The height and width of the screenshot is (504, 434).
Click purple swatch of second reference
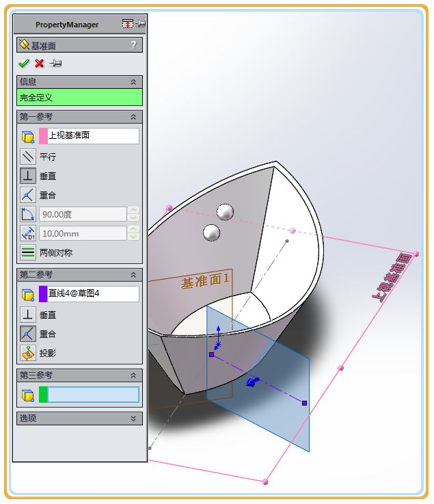pos(43,294)
